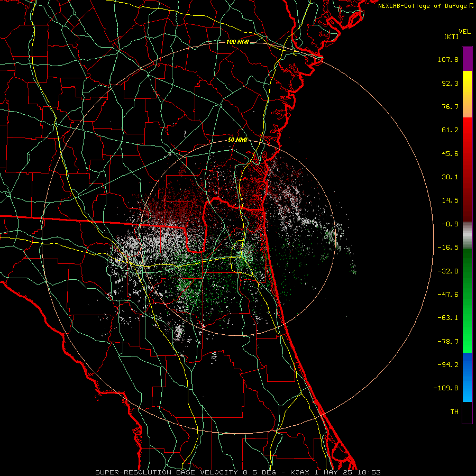
Task: Select the 92.3 velocity scale value
Action: 450,83
